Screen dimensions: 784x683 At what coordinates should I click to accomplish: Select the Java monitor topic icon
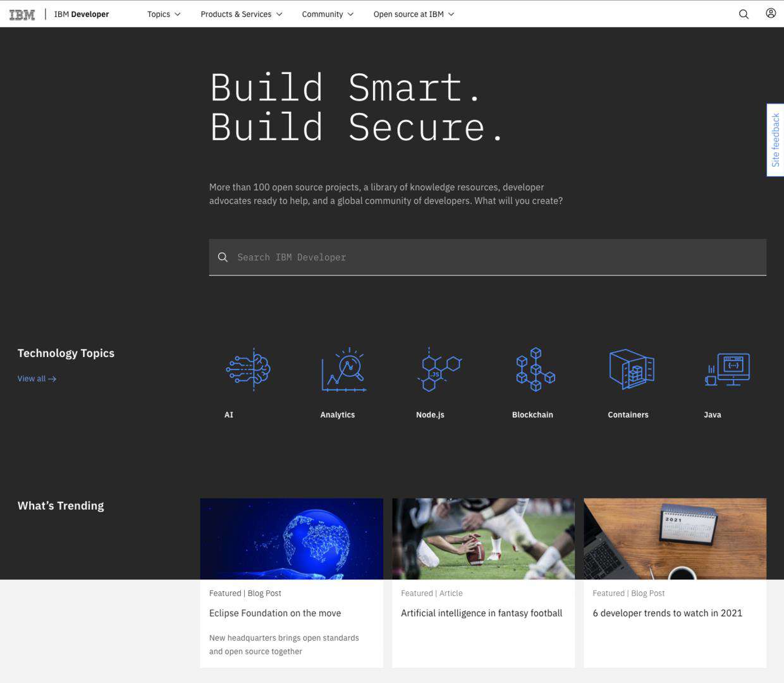pyautogui.click(x=727, y=370)
